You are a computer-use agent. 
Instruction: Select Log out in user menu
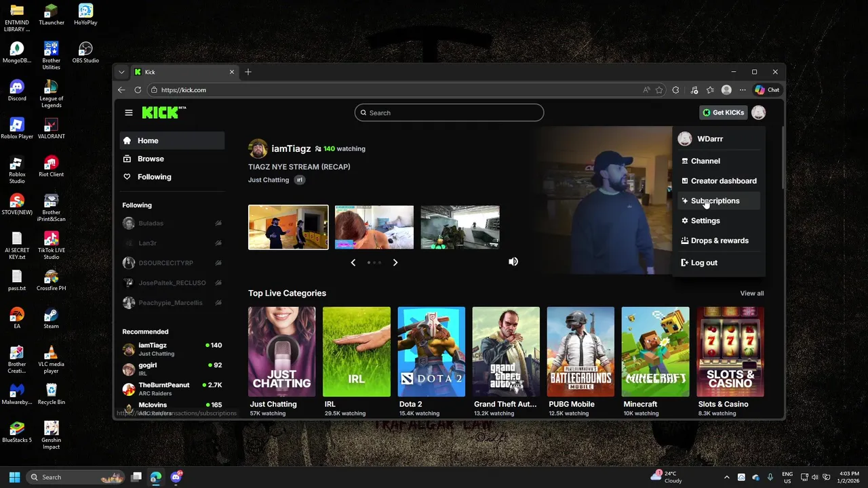click(719, 262)
